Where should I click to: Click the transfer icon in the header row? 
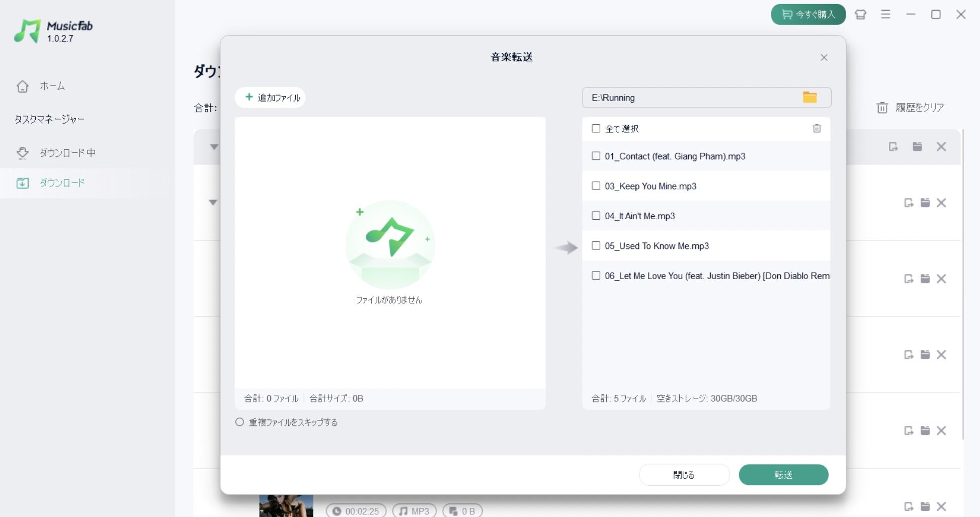[x=893, y=146]
